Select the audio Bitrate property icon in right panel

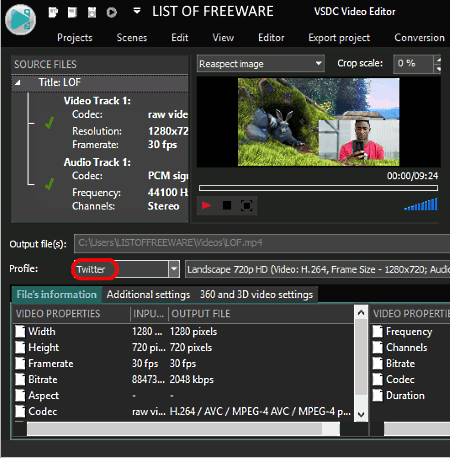point(378,363)
